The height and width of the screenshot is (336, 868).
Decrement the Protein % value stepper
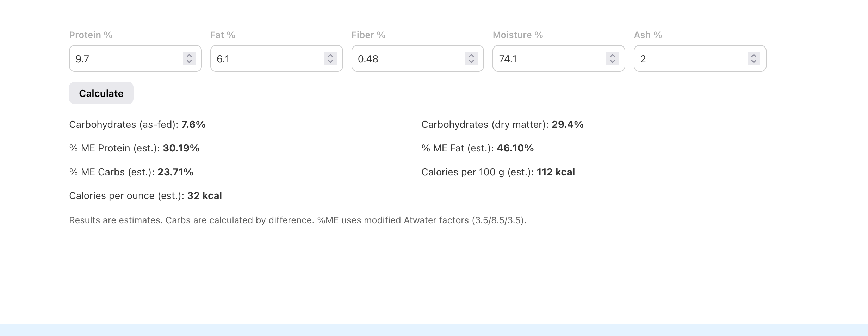(189, 62)
